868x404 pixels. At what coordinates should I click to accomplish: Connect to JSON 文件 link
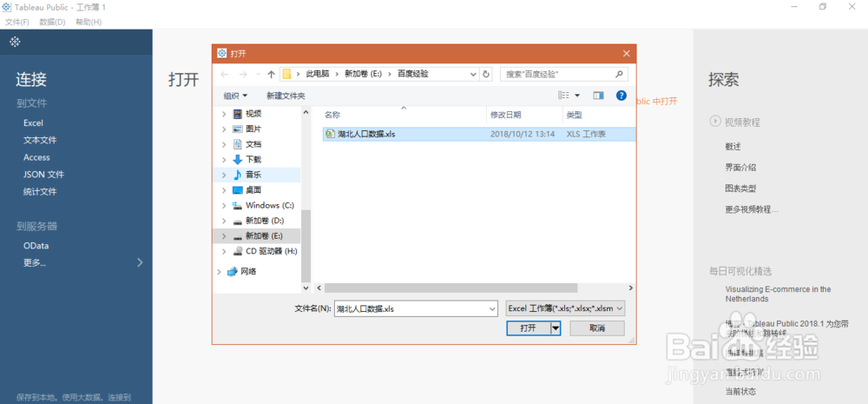[x=43, y=175]
